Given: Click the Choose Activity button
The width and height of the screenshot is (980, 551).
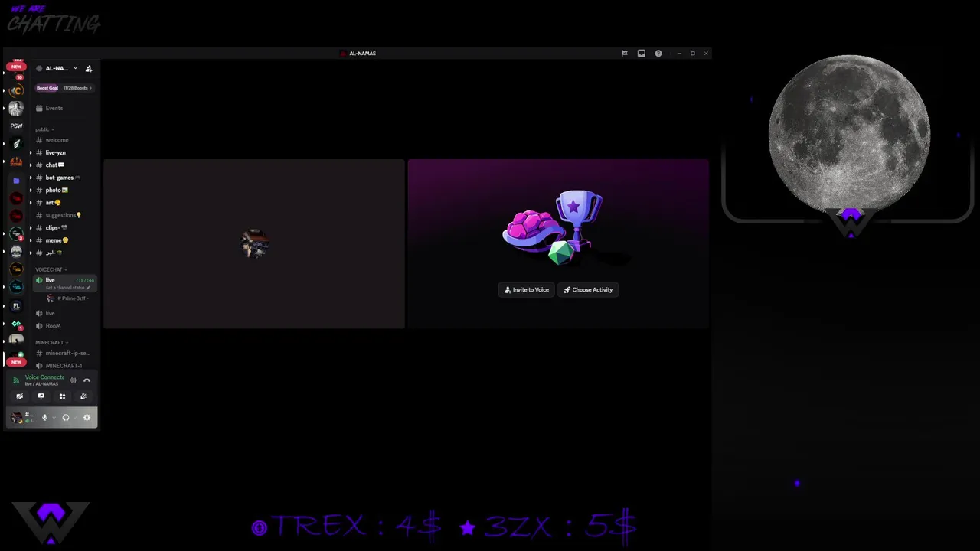Looking at the screenshot, I should pos(588,290).
